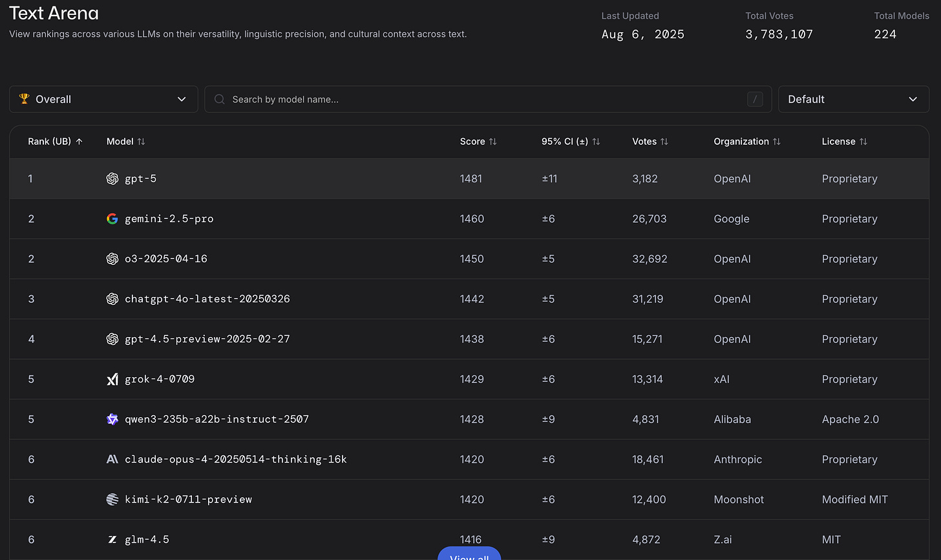Click the Google logo beside gemini-2.5-pro
The image size is (941, 560).
pos(112,219)
